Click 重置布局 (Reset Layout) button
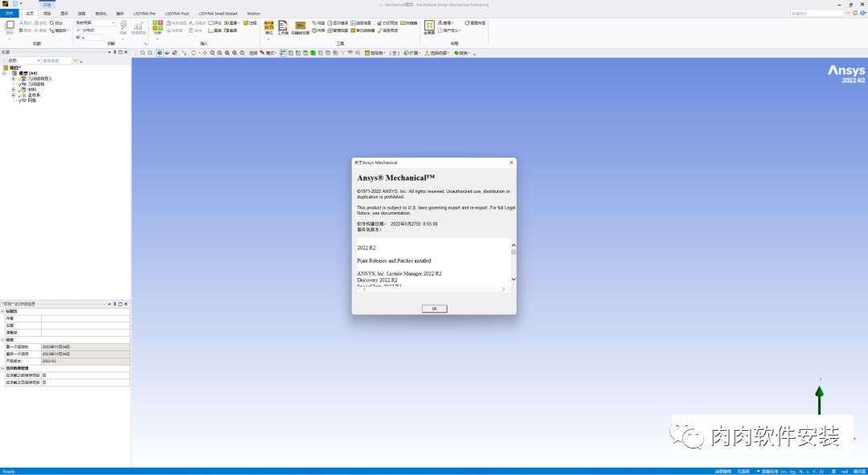This screenshot has width=868, height=475. (x=475, y=23)
